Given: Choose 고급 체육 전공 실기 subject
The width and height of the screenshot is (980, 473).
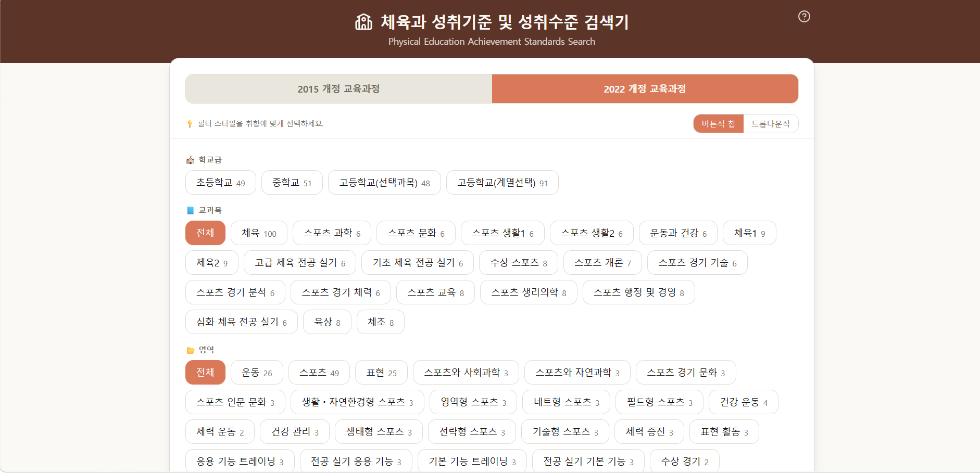Looking at the screenshot, I should (x=300, y=263).
